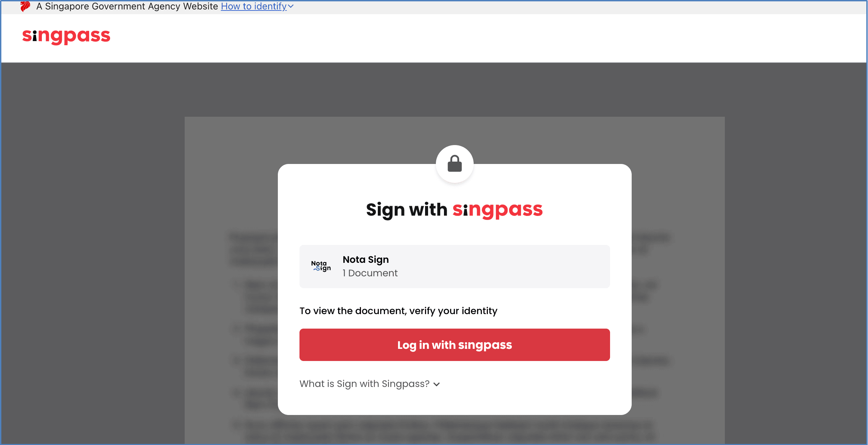Click the red singpass wordmark in the dialog heading
Image resolution: width=868 pixels, height=445 pixels.
(x=497, y=210)
